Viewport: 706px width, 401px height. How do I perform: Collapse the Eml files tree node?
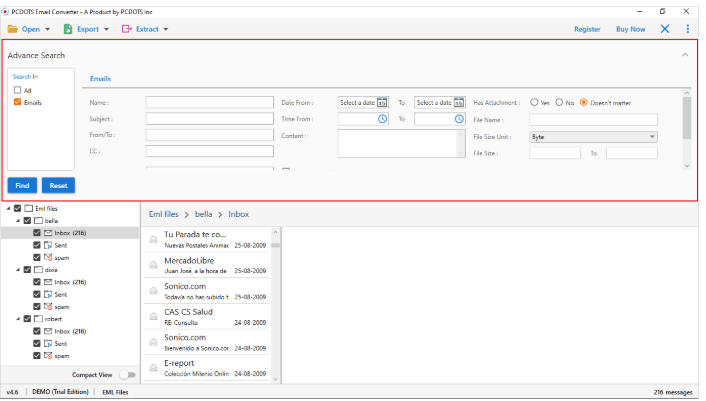point(8,208)
